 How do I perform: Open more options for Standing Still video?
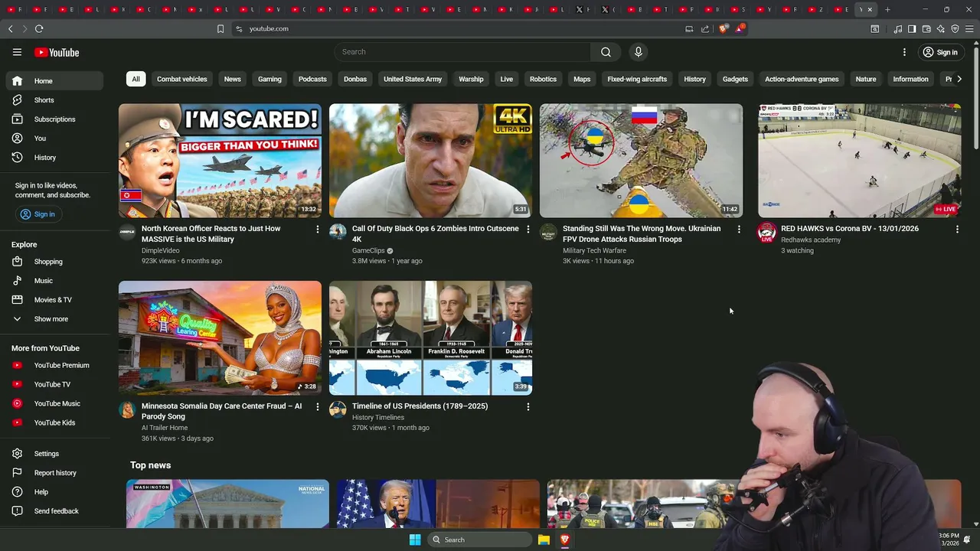click(738, 229)
